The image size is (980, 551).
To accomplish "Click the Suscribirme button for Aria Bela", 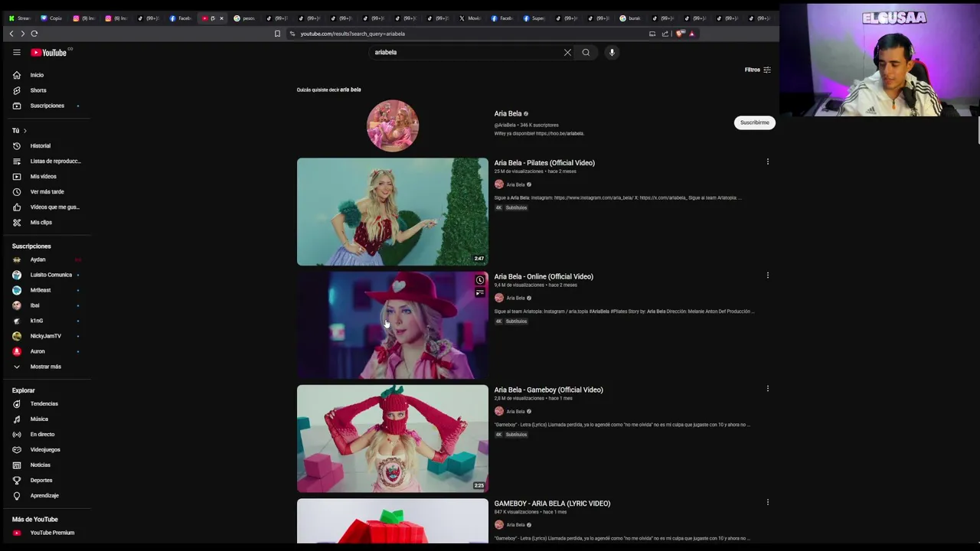I will (754, 122).
